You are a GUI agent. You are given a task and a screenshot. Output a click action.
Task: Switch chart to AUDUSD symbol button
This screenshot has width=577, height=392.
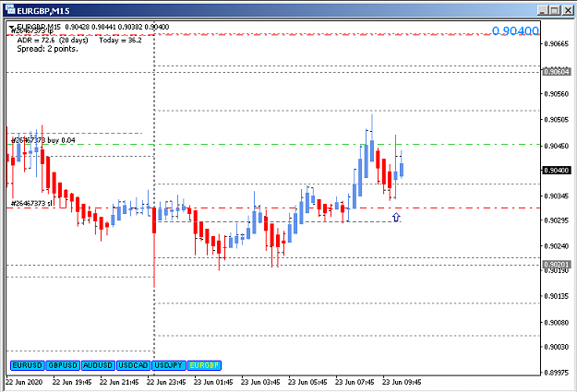pos(98,365)
